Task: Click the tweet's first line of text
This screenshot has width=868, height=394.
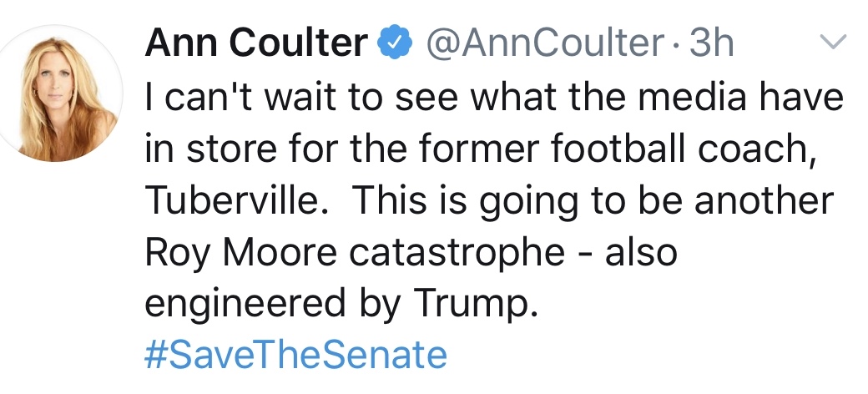Action: [494, 97]
